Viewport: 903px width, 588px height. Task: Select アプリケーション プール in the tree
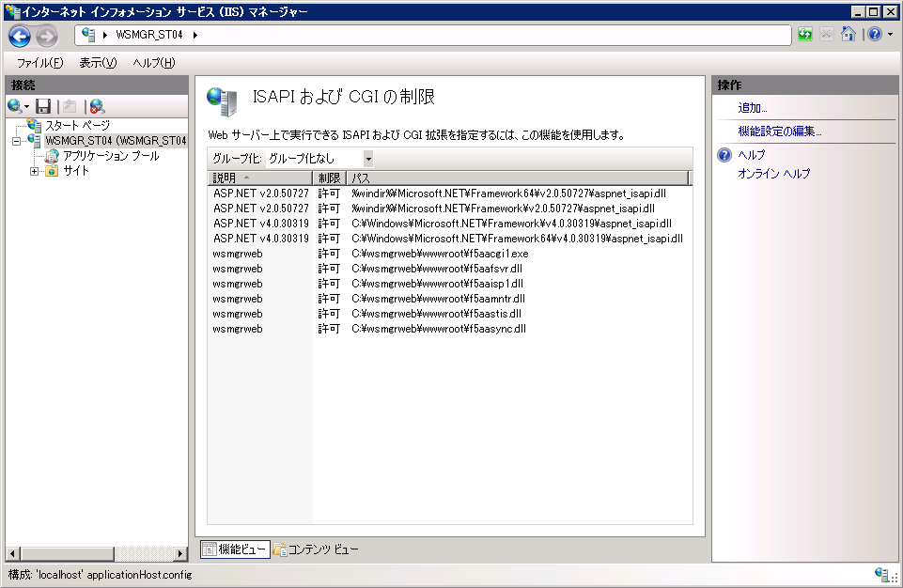(111, 156)
